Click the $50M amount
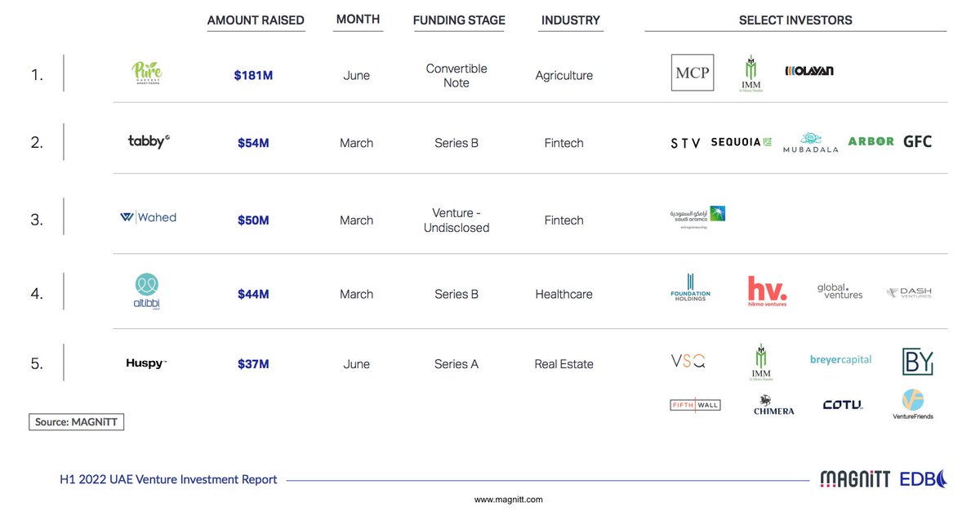The image size is (980, 516). 253,220
